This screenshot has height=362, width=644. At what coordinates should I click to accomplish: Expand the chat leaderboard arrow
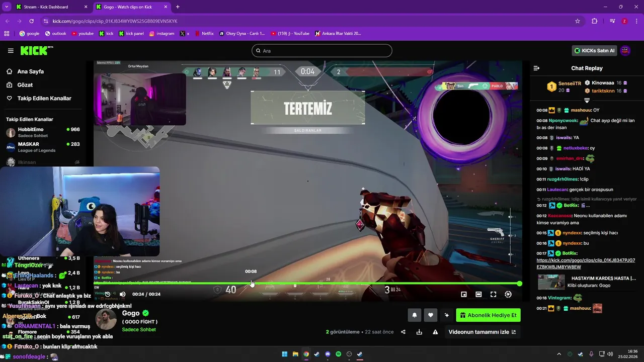coord(587,101)
